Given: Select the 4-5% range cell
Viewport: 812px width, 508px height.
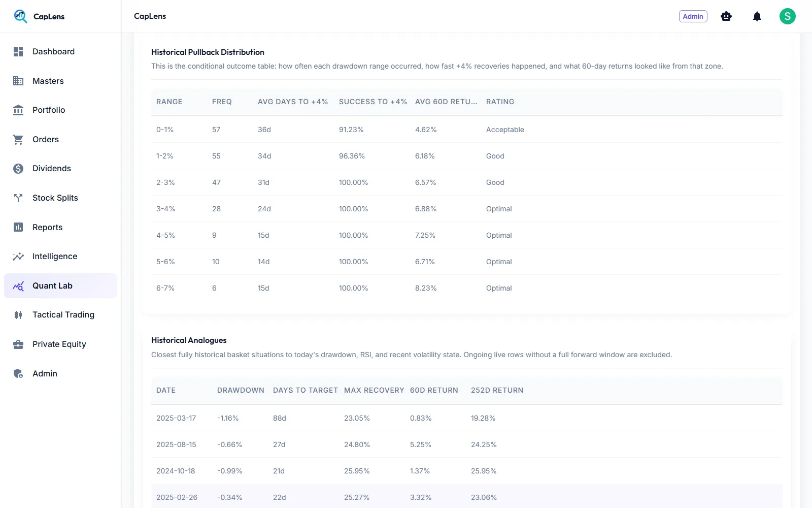Looking at the screenshot, I should point(165,235).
